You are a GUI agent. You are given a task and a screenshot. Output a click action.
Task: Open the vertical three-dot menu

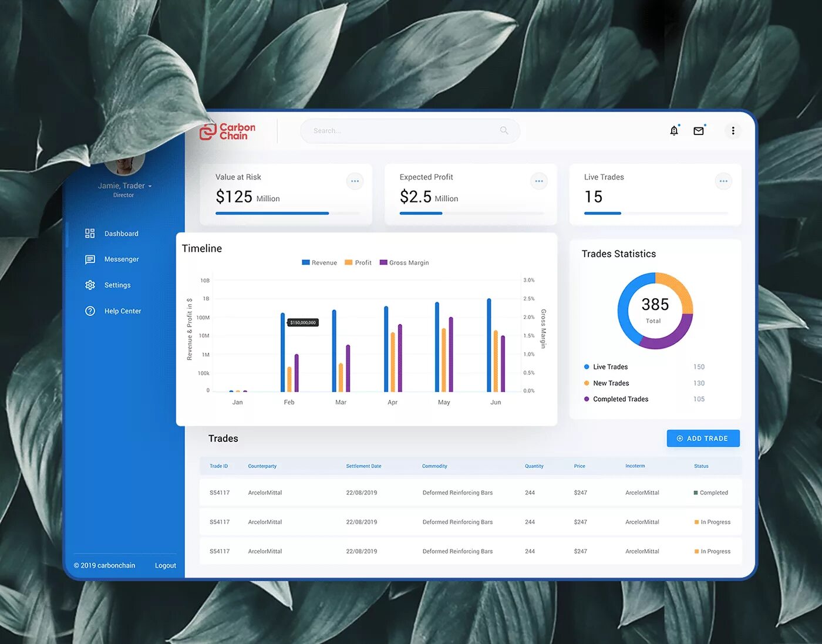pos(733,130)
